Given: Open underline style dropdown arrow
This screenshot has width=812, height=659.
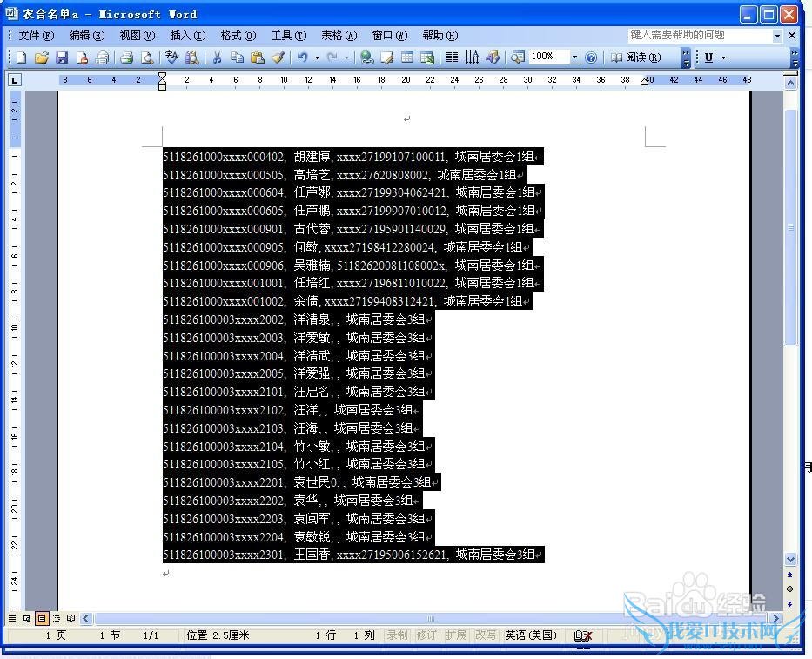Looking at the screenshot, I should [723, 57].
